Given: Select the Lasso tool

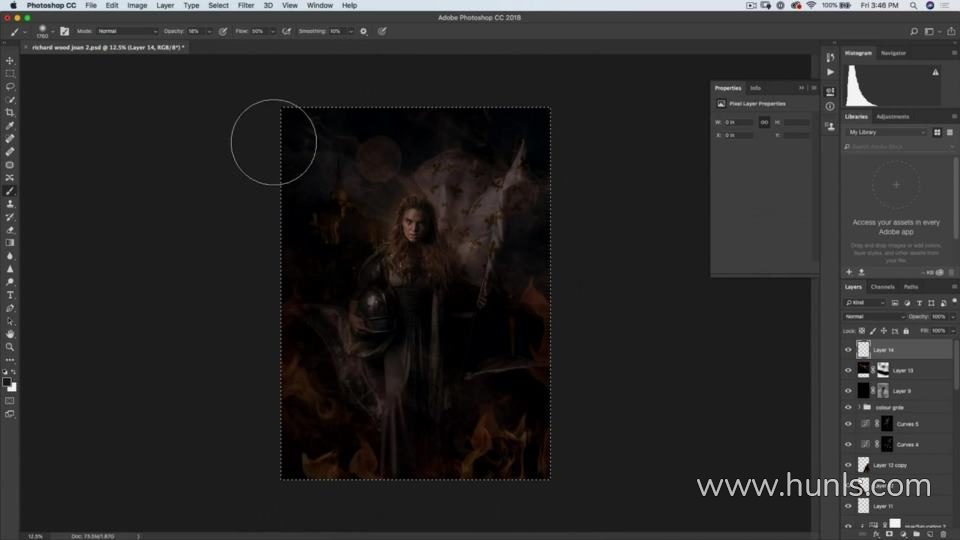Looking at the screenshot, I should click(x=10, y=86).
